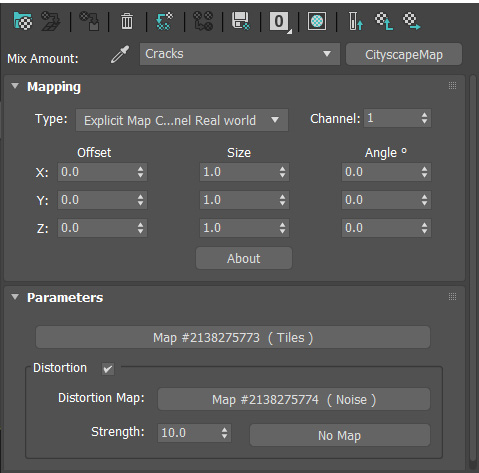Viewport: 479px width, 473px height.
Task: Click the Get Material icon
Action: click(x=23, y=21)
